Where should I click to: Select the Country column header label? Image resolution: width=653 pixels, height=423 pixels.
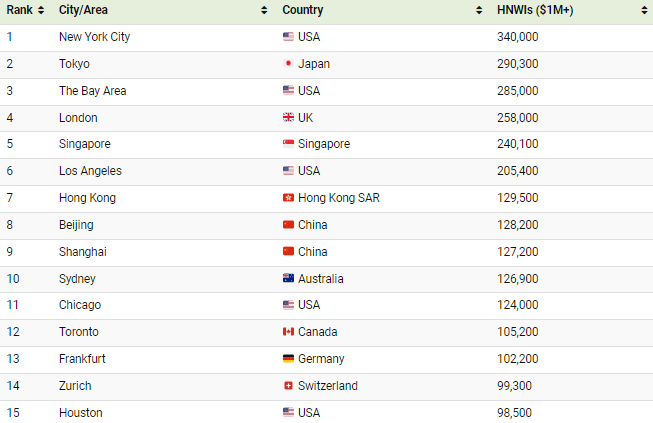[302, 10]
